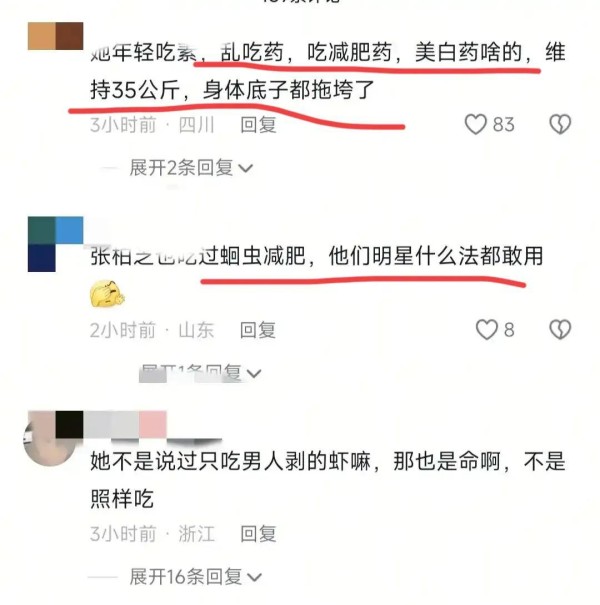Open first commenter's pixelated avatar
Screen dimensions: 600x605
pos(56,36)
